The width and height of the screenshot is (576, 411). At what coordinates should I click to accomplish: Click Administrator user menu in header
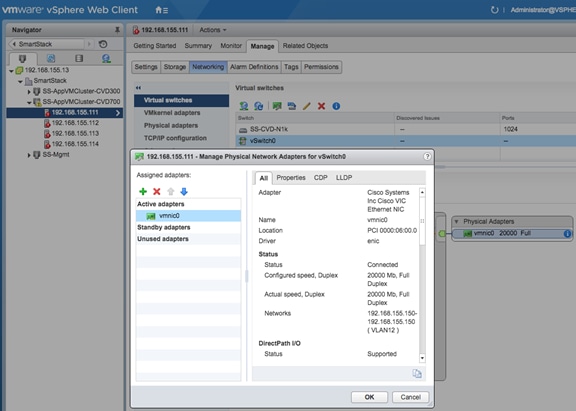click(x=543, y=10)
